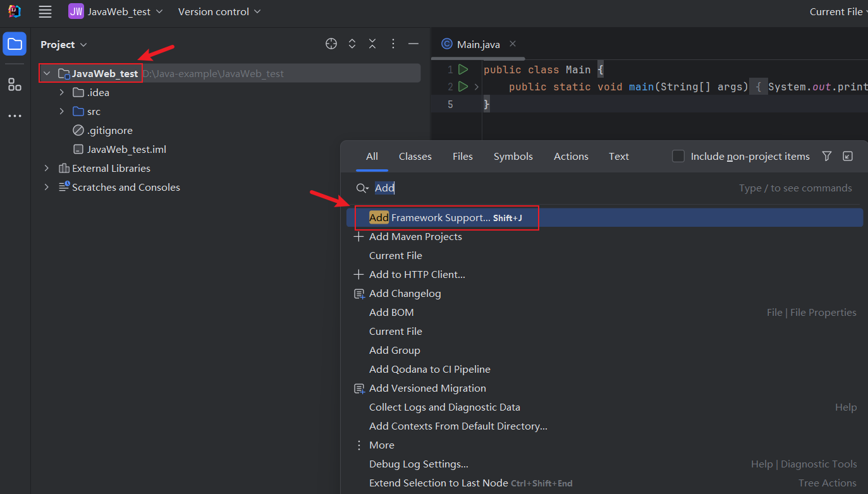Expand the src folder in the tree
This screenshot has height=494, width=868.
(x=61, y=111)
